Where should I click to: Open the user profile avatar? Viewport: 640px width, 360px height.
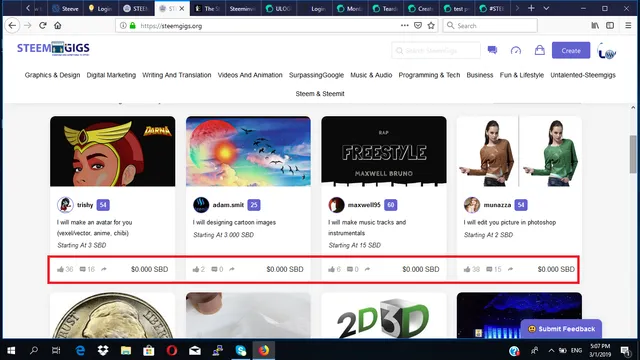coord(607,51)
